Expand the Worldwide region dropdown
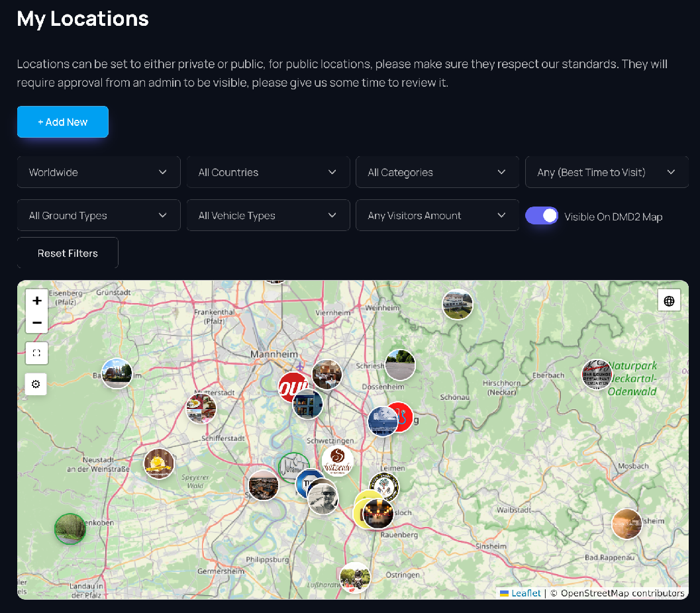The image size is (700, 613). 98,172
